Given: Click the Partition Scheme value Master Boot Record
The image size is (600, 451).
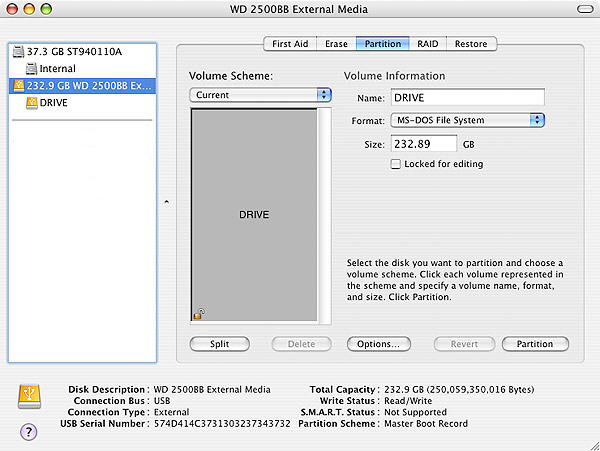Looking at the screenshot, I should tap(426, 423).
